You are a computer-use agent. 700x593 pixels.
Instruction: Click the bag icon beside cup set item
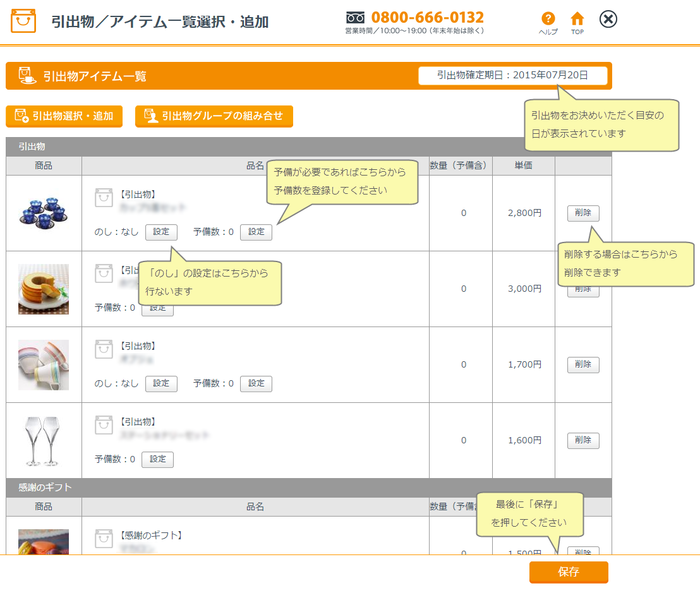104,197
